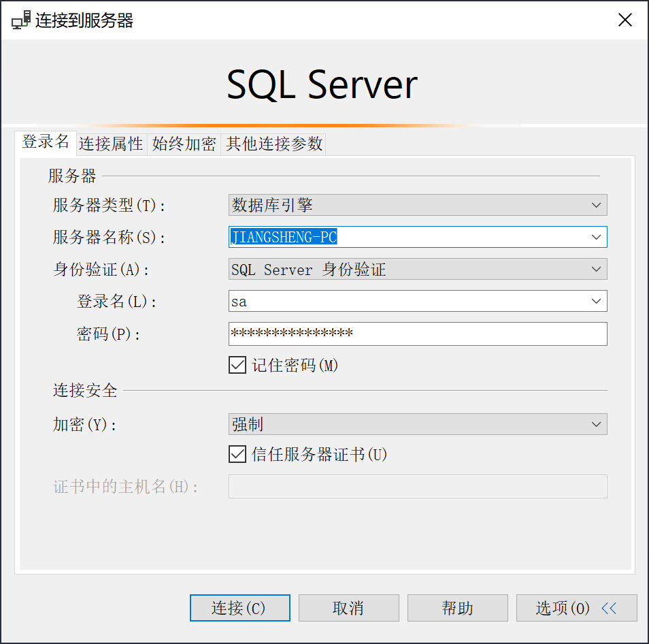Open the 始终加密 tab
Viewport: 649px width, 644px height.
tap(184, 144)
